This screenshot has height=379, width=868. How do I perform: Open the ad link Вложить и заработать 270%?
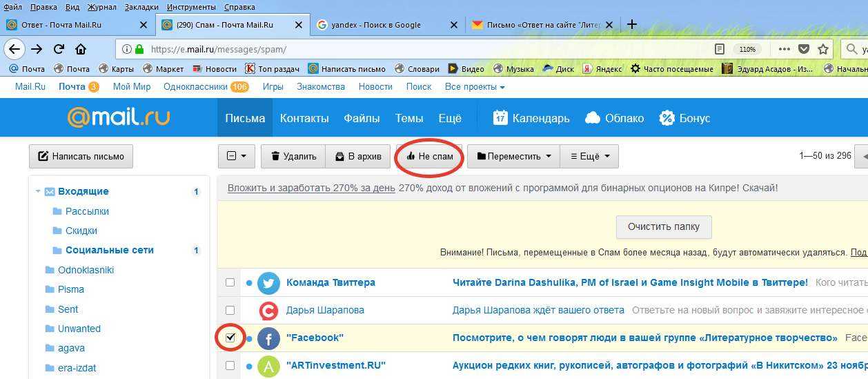coord(311,188)
